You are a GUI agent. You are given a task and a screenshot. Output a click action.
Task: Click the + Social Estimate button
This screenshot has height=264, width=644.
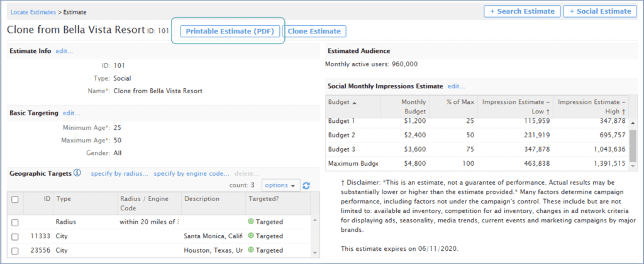[x=599, y=11]
